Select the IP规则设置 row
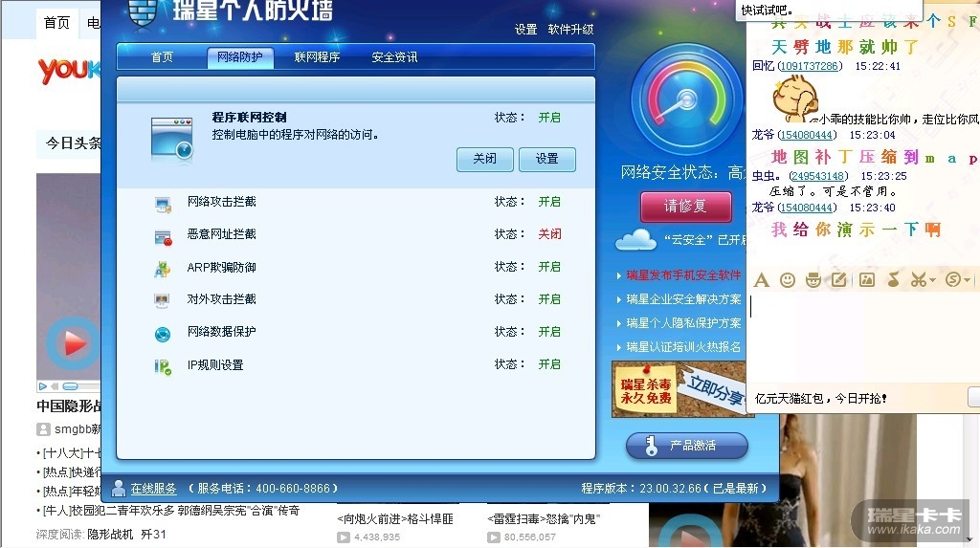Screen dimensions: 980x548 (x=356, y=364)
